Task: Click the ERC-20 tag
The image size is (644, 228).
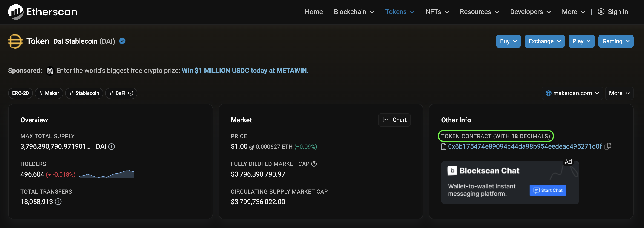Action: point(20,93)
